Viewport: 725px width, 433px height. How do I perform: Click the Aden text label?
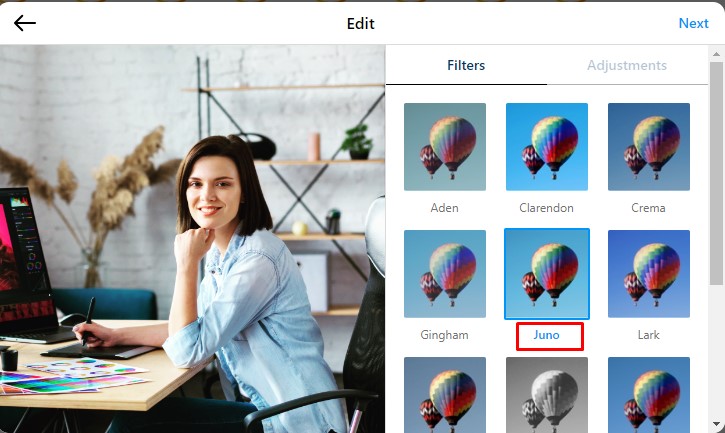(x=445, y=208)
